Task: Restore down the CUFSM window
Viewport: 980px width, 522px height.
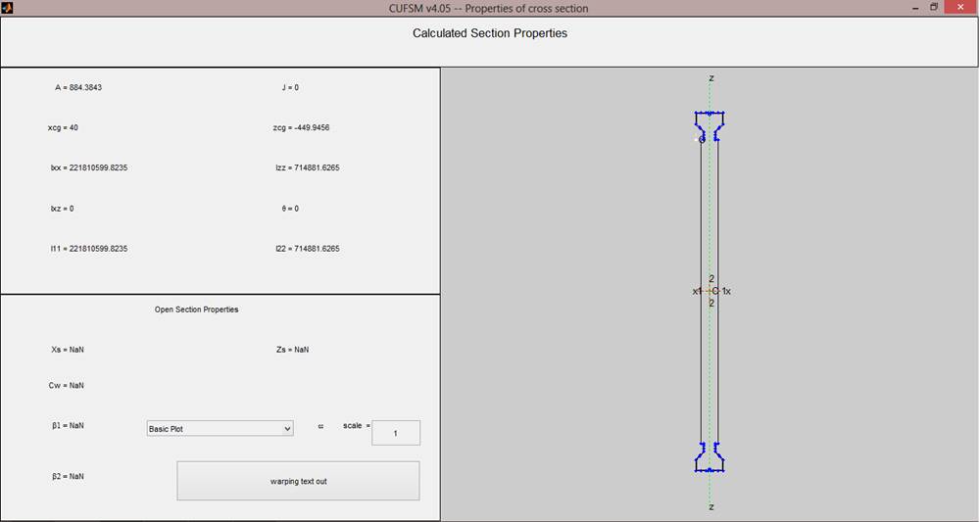Action: tap(934, 7)
